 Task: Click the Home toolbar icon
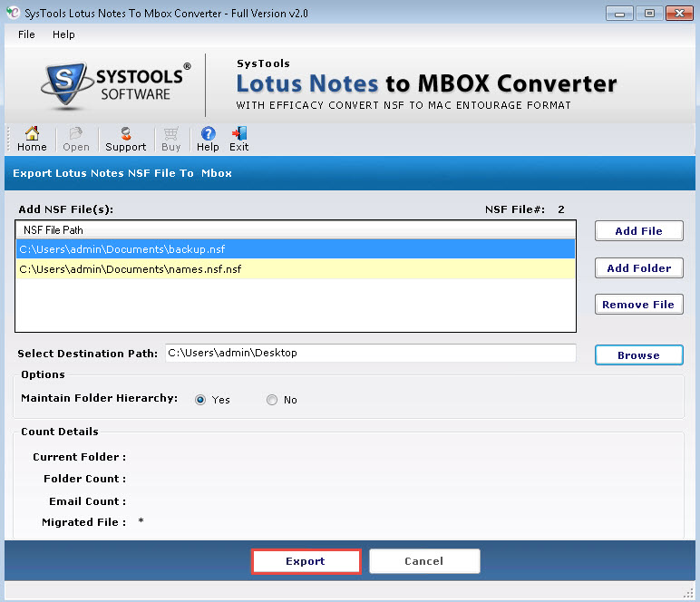coord(32,140)
